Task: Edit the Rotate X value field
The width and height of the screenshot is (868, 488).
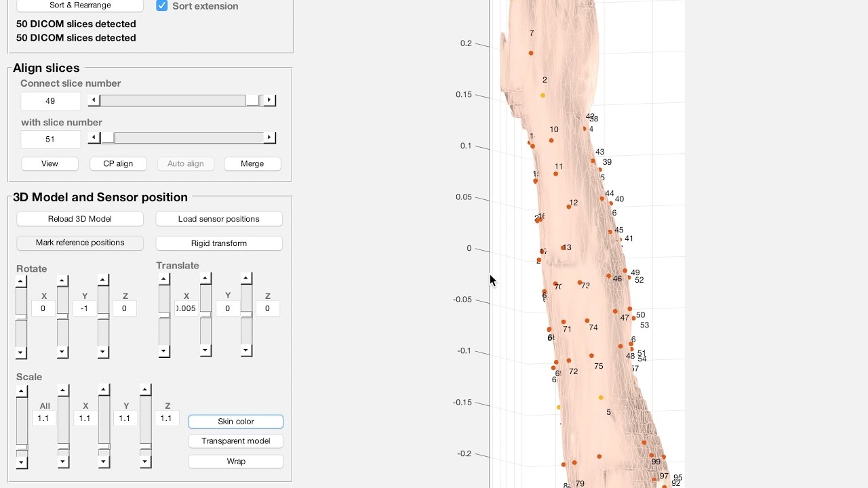Action: (43, 308)
